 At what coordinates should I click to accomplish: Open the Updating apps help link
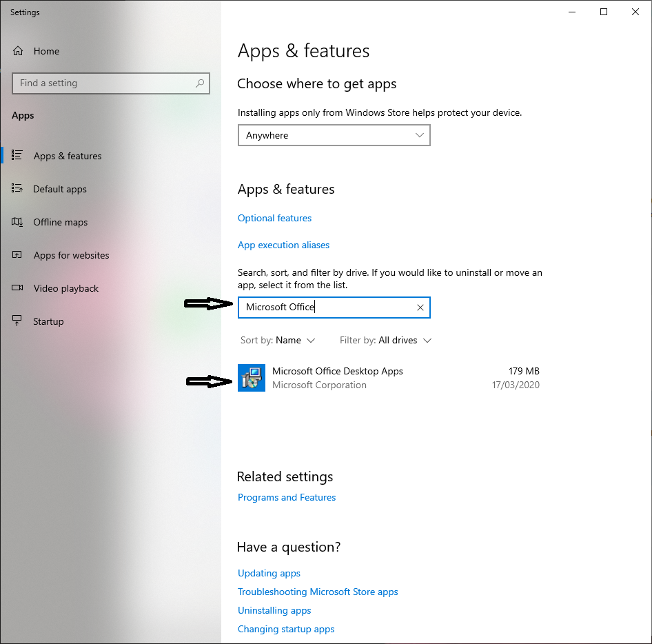pos(269,573)
